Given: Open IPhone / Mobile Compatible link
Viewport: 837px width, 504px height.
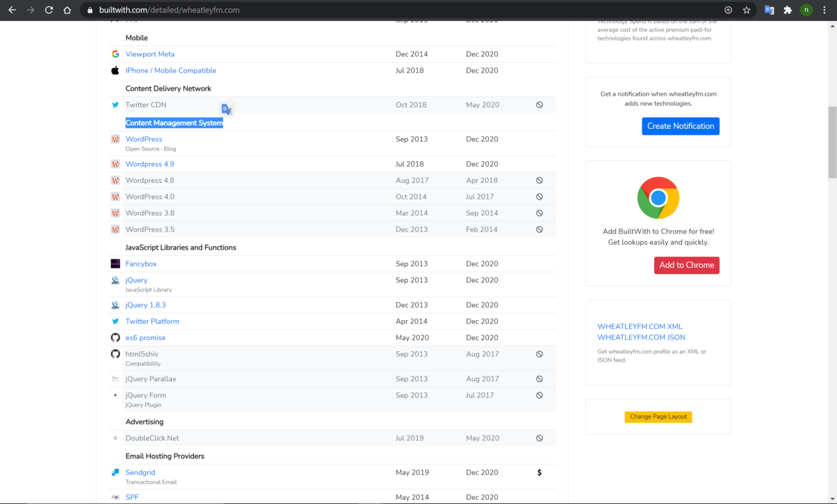Looking at the screenshot, I should click(x=171, y=70).
